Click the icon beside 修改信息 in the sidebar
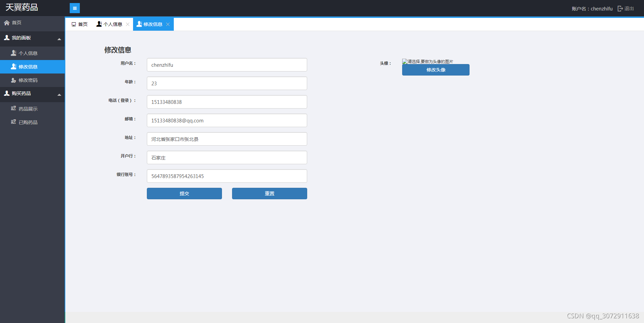This screenshot has width=644, height=323. click(x=13, y=66)
